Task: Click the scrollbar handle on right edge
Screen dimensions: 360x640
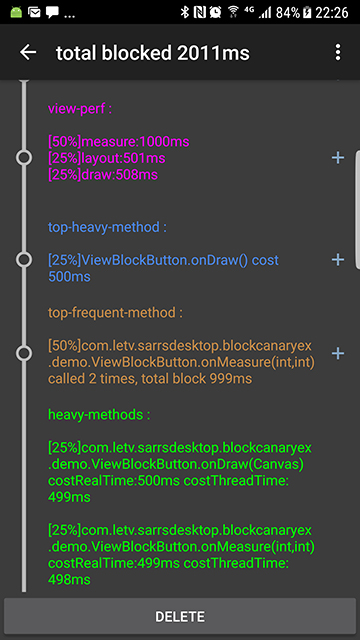Action: pos(358,209)
